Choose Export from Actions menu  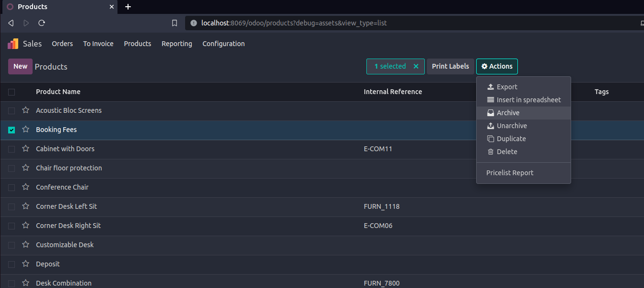[x=524, y=87]
